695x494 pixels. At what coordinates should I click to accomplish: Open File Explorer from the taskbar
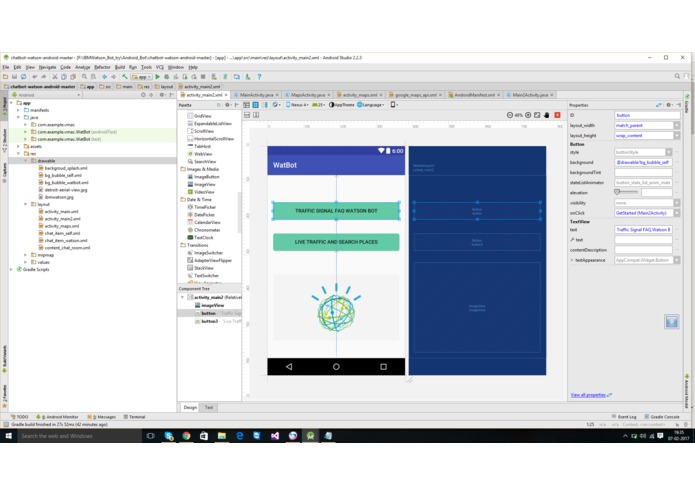[x=222, y=436]
